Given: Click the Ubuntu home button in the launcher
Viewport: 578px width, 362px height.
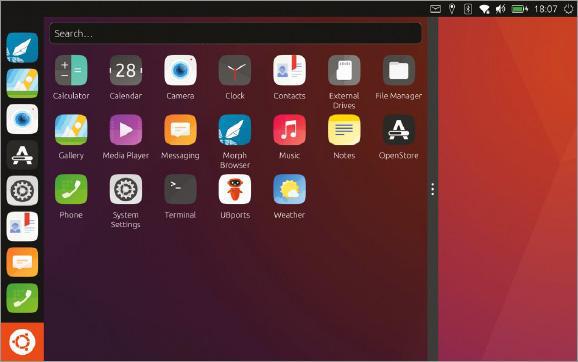Looking at the screenshot, I should 22,342.
